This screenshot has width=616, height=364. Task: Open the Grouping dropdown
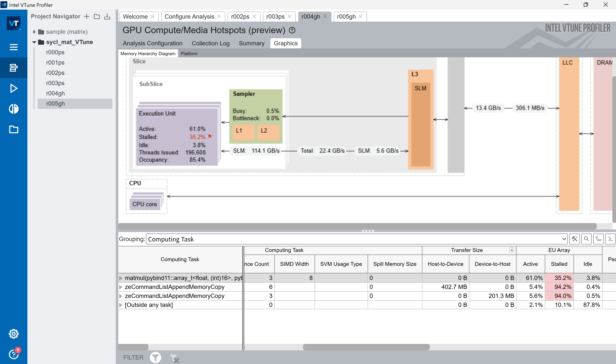[x=357, y=239]
